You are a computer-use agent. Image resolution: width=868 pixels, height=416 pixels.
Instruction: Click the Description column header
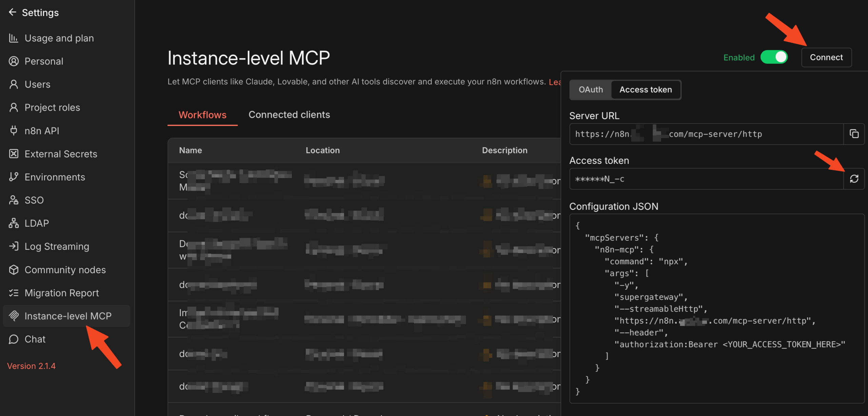pos(505,150)
